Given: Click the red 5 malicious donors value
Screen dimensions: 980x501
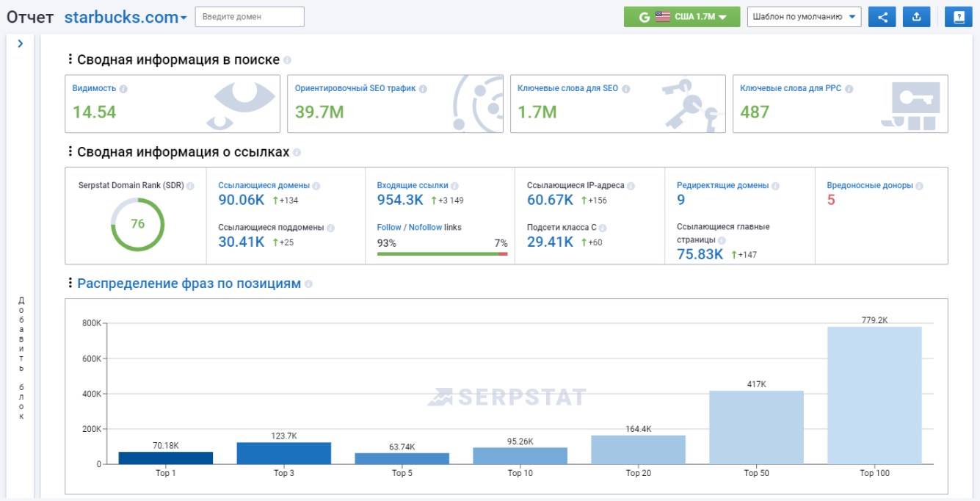Looking at the screenshot, I should point(831,200).
